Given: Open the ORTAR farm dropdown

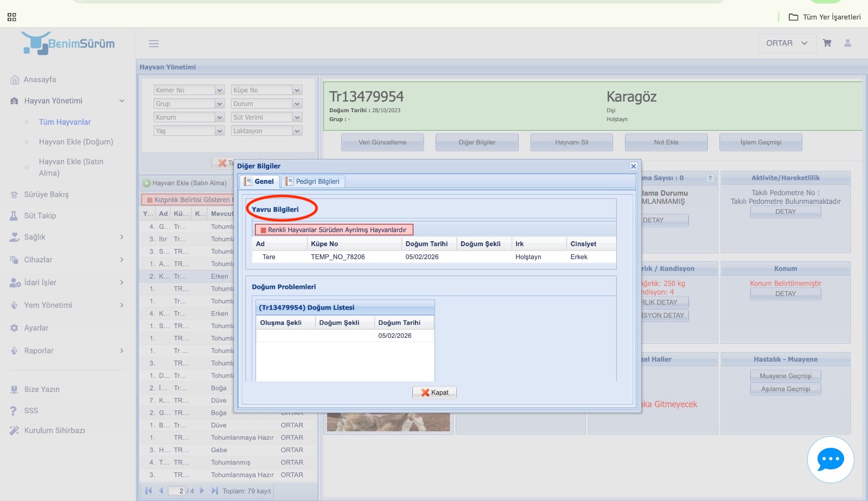Looking at the screenshot, I should tap(787, 43).
